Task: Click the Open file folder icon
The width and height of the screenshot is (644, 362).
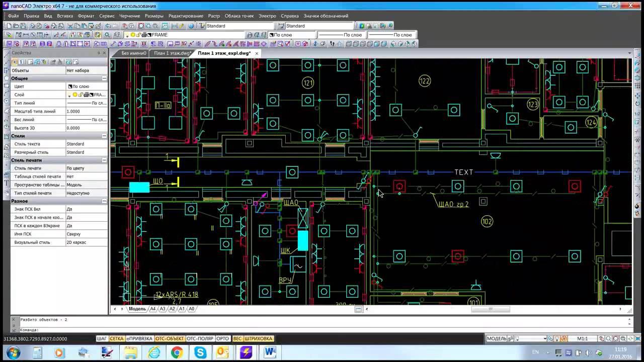Action: click(16, 26)
